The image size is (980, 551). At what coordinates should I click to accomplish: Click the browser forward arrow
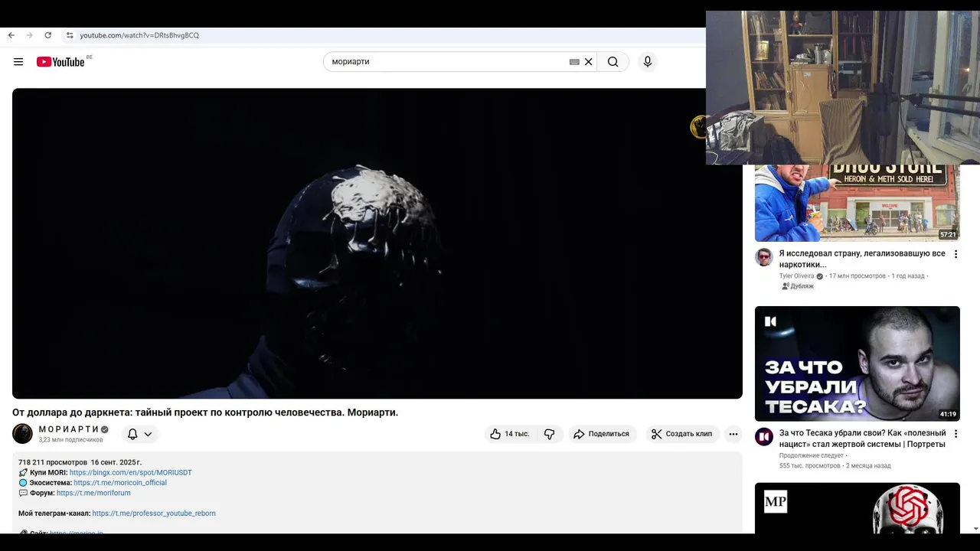click(29, 35)
